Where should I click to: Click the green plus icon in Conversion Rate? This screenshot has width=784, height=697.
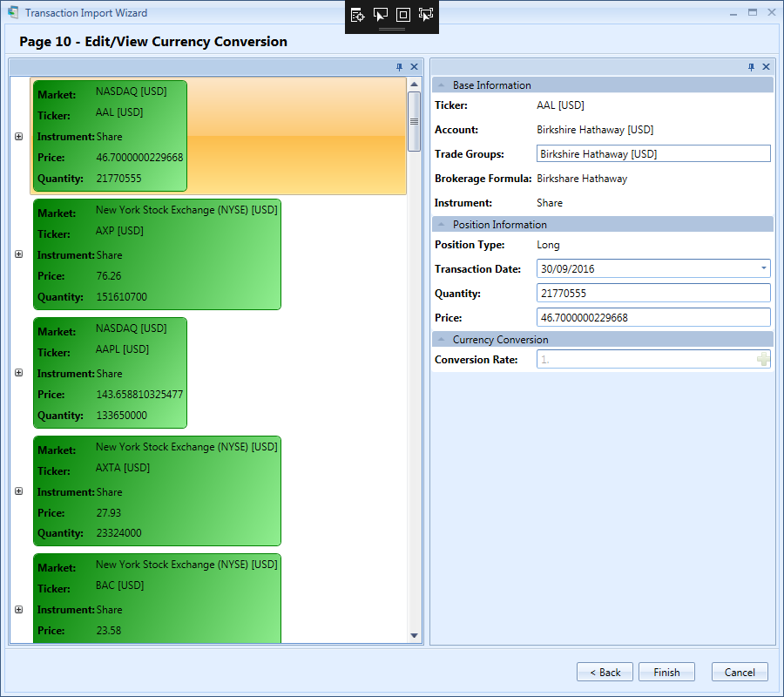point(763,359)
